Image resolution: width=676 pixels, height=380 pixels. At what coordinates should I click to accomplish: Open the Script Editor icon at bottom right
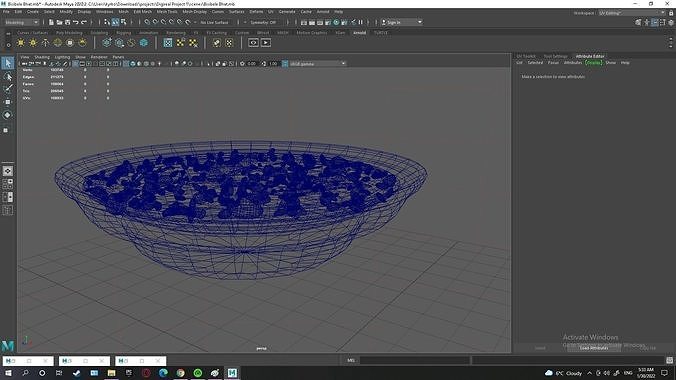669,360
